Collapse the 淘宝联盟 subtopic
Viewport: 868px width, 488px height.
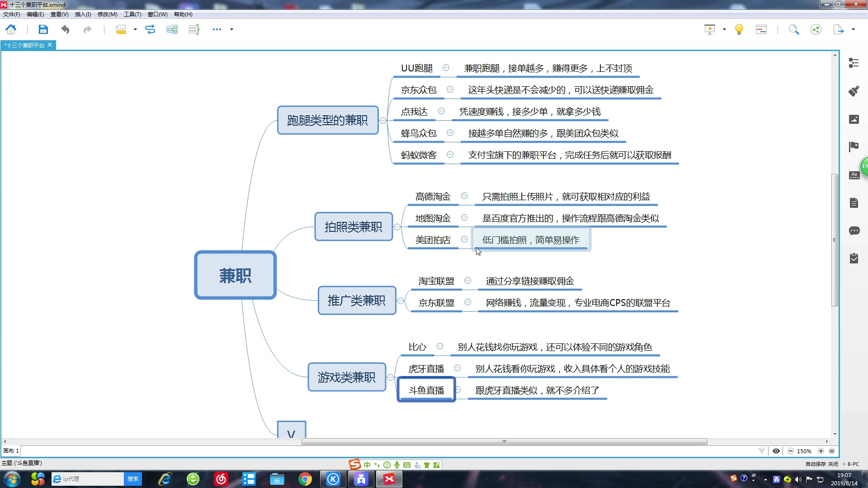coord(468,280)
